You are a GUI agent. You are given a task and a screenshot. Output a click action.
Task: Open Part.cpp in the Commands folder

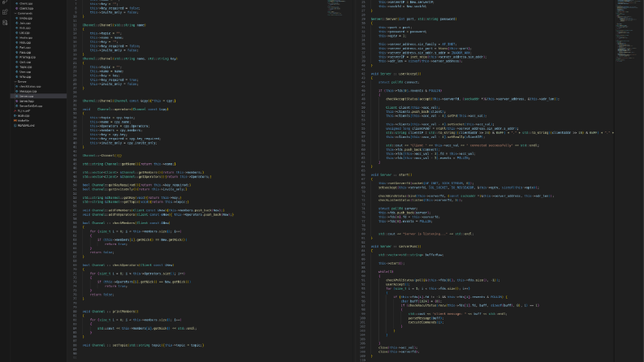click(x=25, y=47)
